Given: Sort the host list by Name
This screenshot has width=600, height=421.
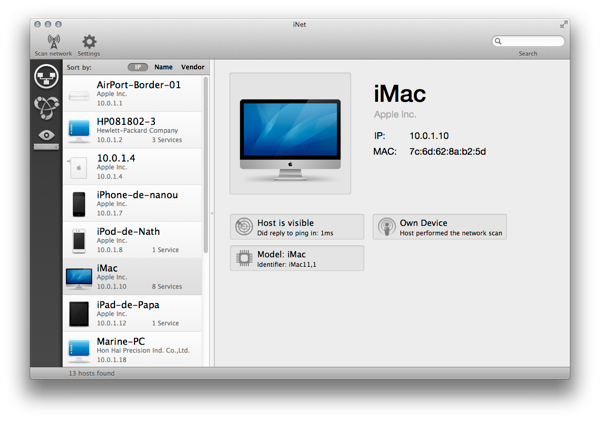Looking at the screenshot, I should coord(163,67).
